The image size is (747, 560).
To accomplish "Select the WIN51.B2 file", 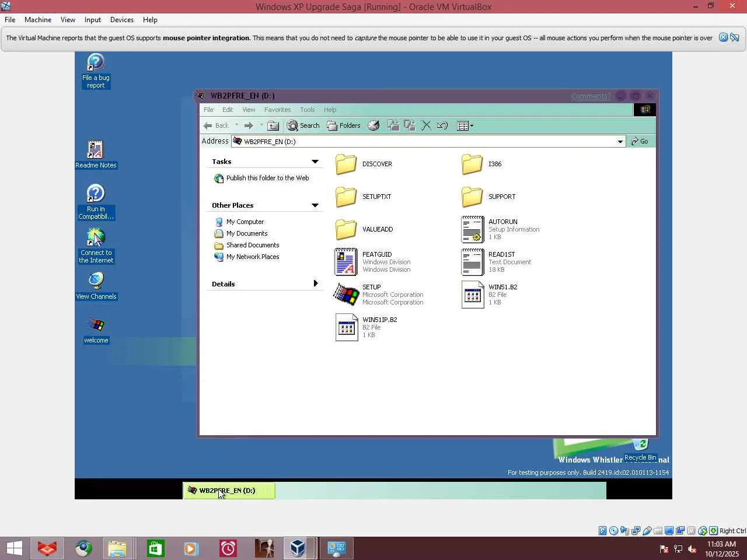I will (490, 295).
